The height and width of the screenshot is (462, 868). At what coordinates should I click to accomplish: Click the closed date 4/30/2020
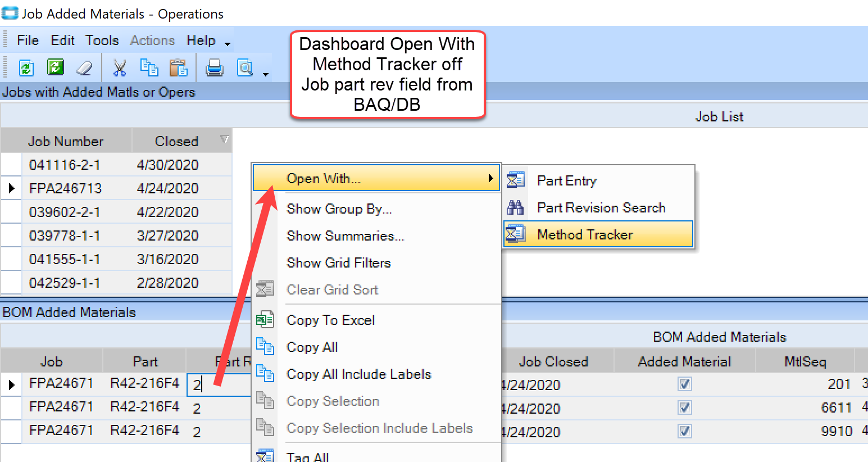tap(167, 165)
